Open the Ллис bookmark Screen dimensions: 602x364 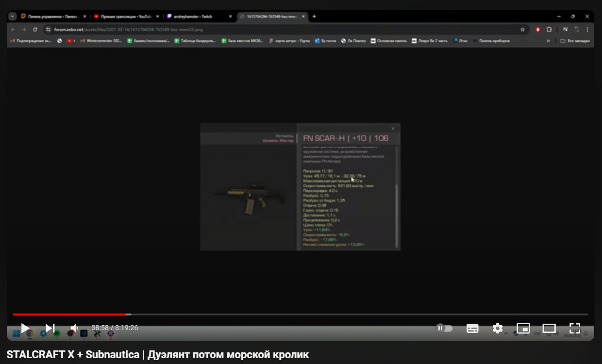tap(460, 41)
